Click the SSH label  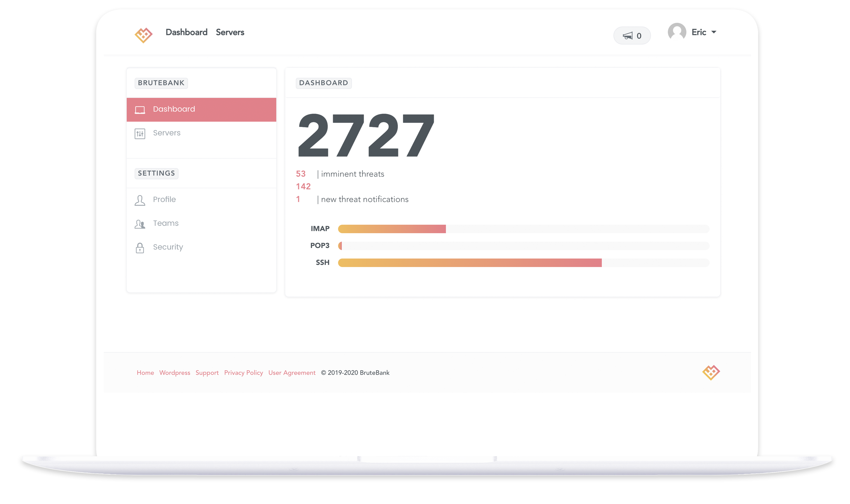tap(322, 263)
